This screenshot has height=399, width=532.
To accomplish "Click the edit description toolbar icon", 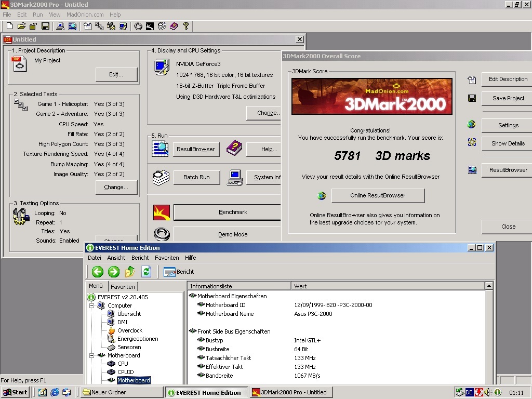I will point(87,26).
